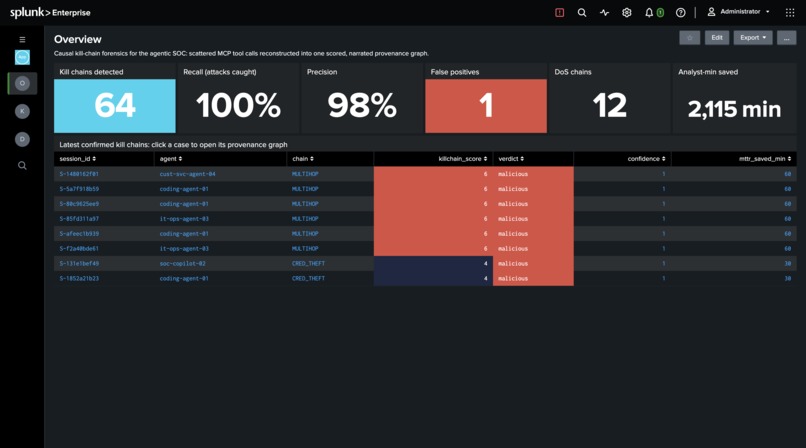Open session S-5a7f918b59
Image resolution: width=806 pixels, height=448 pixels.
[79, 189]
